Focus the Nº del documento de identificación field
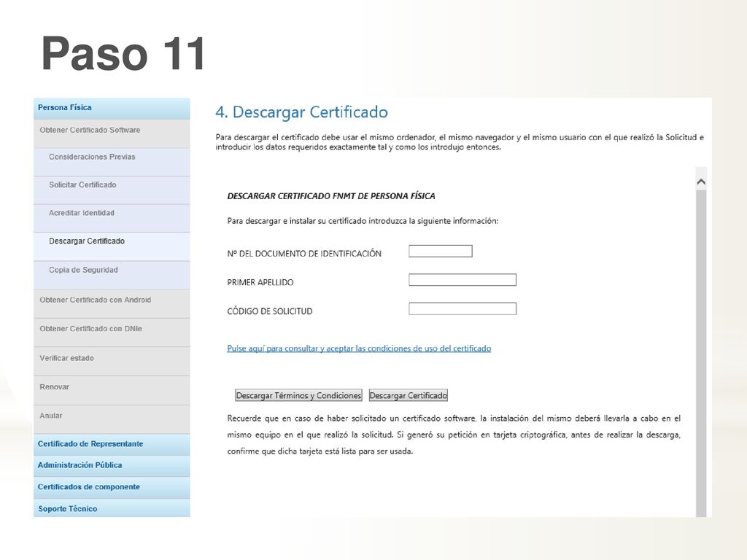The height and width of the screenshot is (560, 747). tap(440, 252)
